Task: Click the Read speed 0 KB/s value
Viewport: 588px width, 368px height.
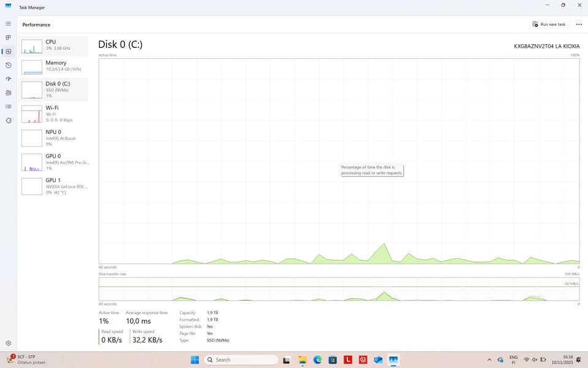Action: pyautogui.click(x=111, y=340)
